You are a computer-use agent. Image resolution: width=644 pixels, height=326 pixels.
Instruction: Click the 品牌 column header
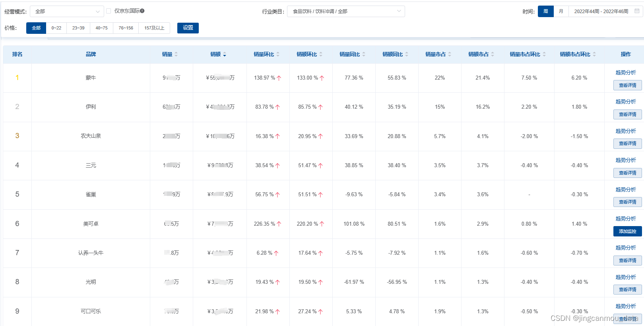click(91, 54)
